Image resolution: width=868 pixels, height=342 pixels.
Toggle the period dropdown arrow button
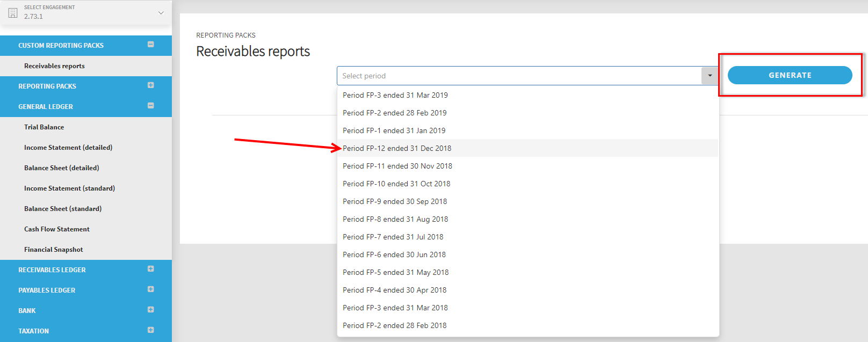click(710, 76)
